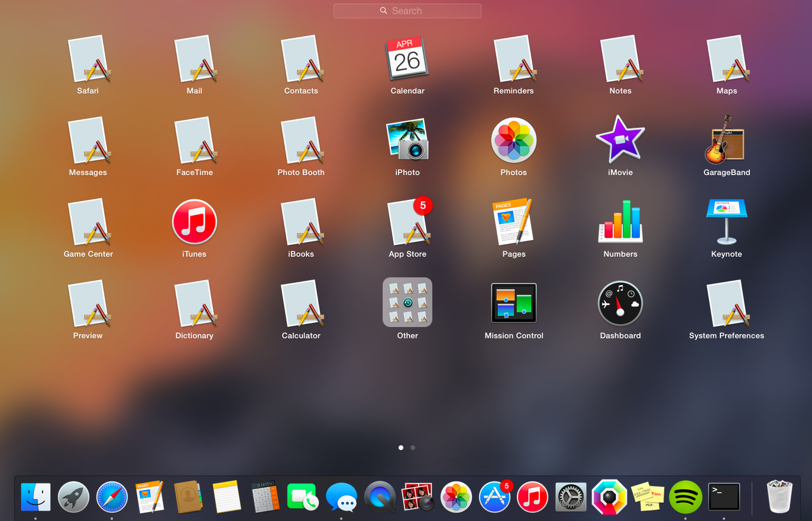Click the Launchpad Search field

(x=407, y=11)
